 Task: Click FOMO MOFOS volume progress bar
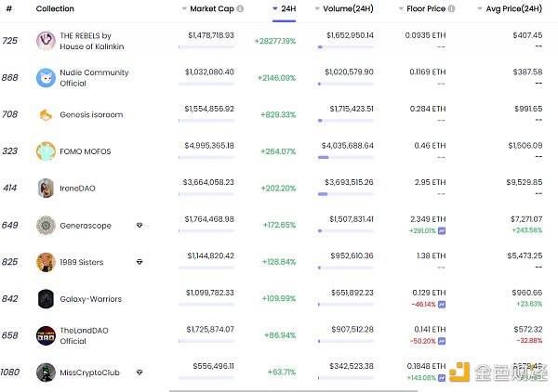click(347, 156)
